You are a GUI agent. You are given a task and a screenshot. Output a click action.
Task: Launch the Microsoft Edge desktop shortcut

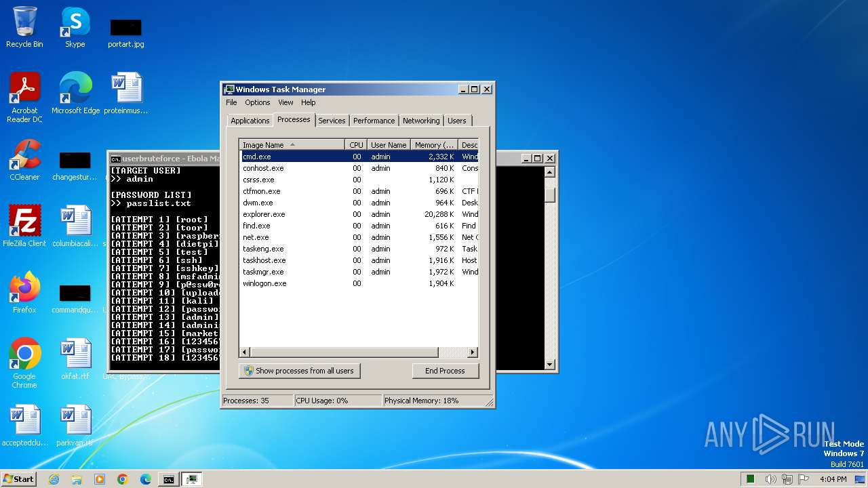pyautogui.click(x=75, y=94)
